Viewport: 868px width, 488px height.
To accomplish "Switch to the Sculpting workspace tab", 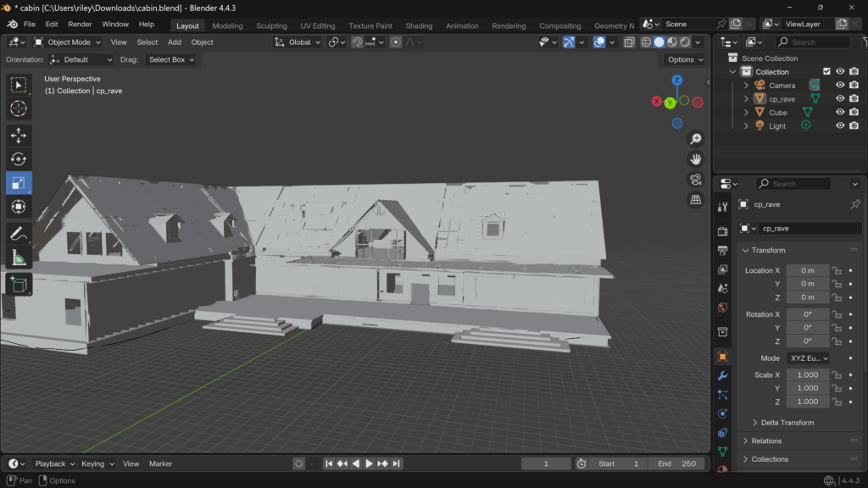I will [x=271, y=25].
